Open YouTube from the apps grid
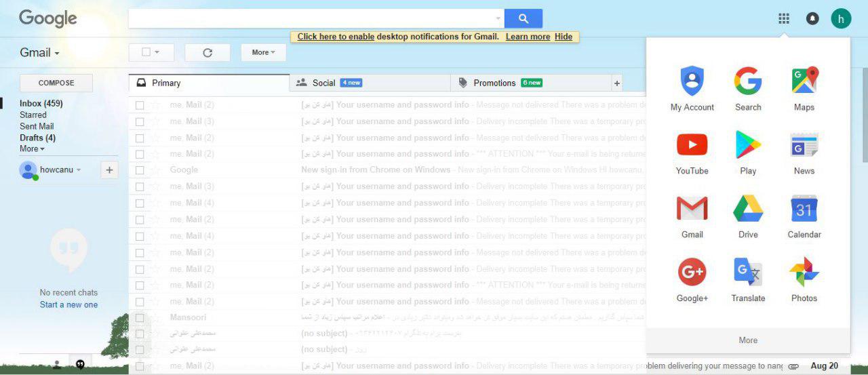The height and width of the screenshot is (375, 868). tap(692, 153)
